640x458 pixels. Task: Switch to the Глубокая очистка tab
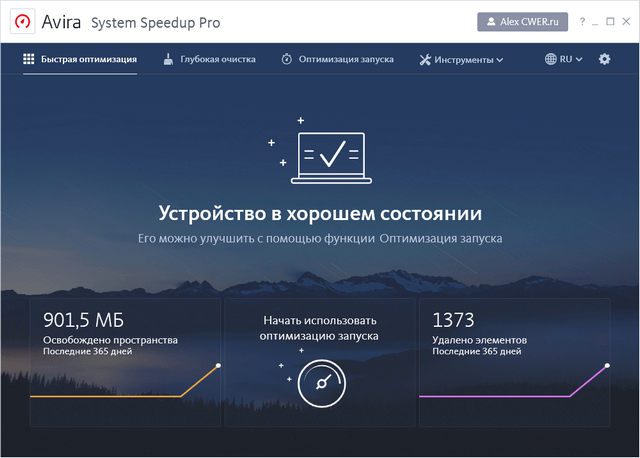[x=217, y=60]
